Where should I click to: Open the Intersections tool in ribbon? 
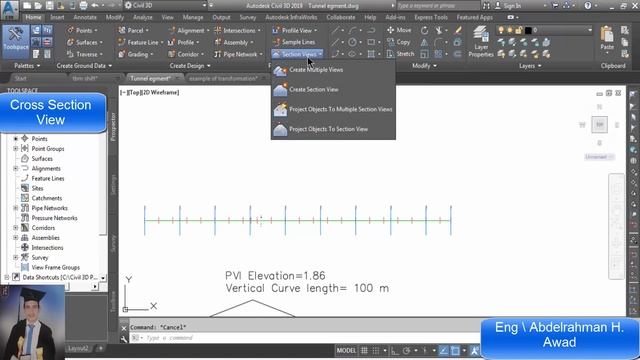click(x=238, y=30)
